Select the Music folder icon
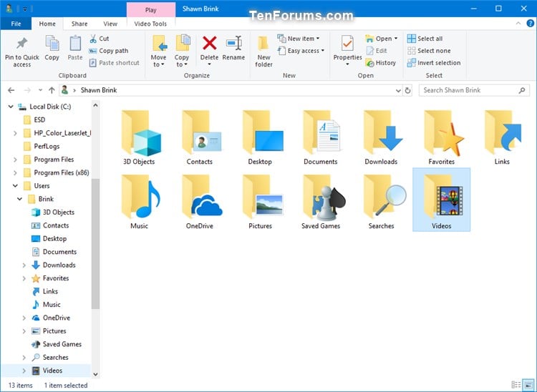Image resolution: width=537 pixels, height=392 pixels. tap(141, 197)
